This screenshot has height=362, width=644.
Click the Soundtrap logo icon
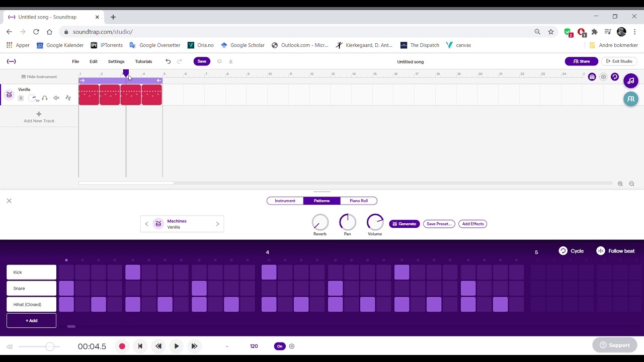tap(11, 61)
